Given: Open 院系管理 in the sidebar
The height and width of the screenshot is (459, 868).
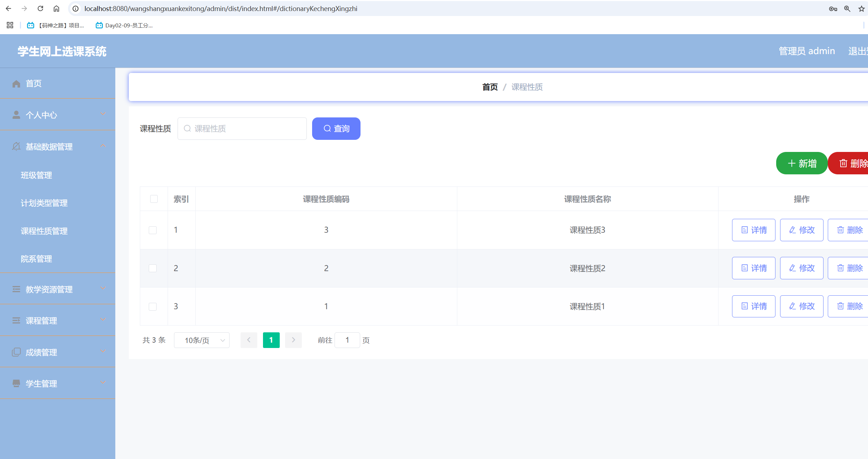Looking at the screenshot, I should coord(36,259).
